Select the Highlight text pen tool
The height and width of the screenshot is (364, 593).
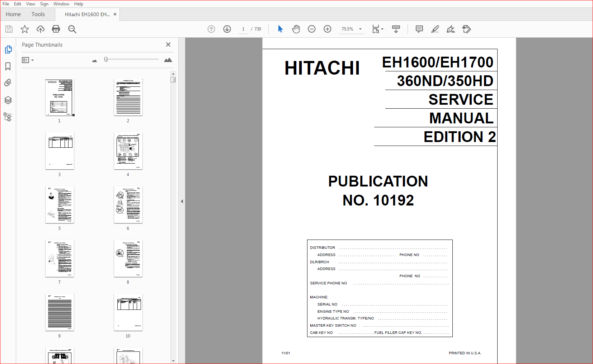(x=435, y=29)
